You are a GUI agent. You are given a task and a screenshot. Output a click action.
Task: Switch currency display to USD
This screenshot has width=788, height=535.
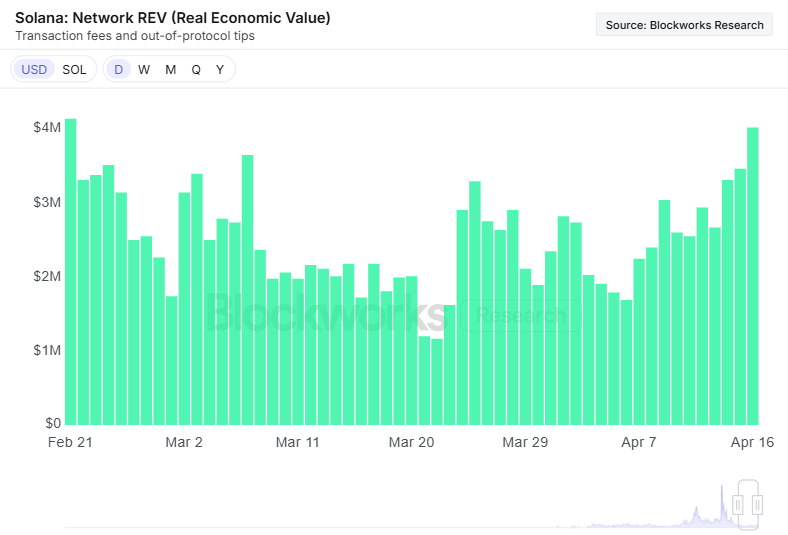tap(34, 69)
